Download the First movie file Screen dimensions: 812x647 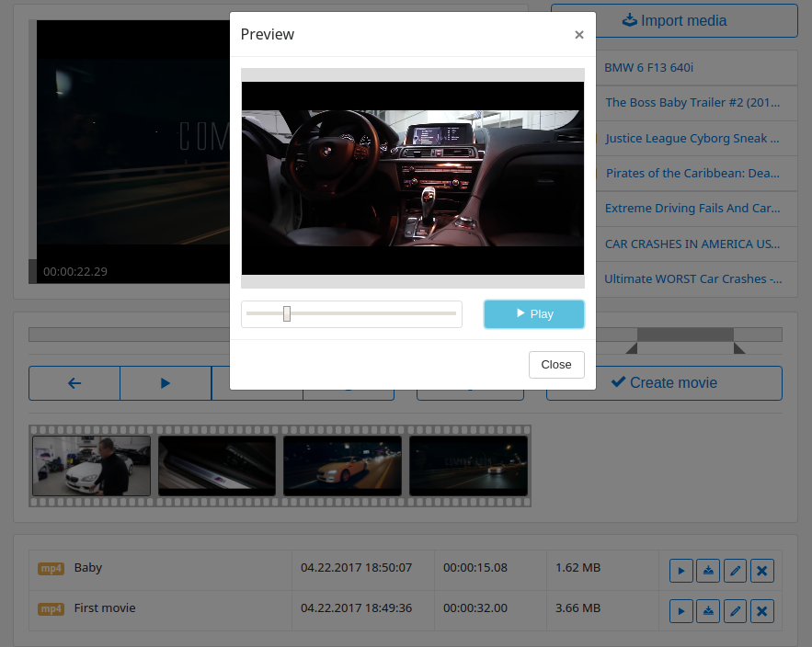click(x=707, y=610)
